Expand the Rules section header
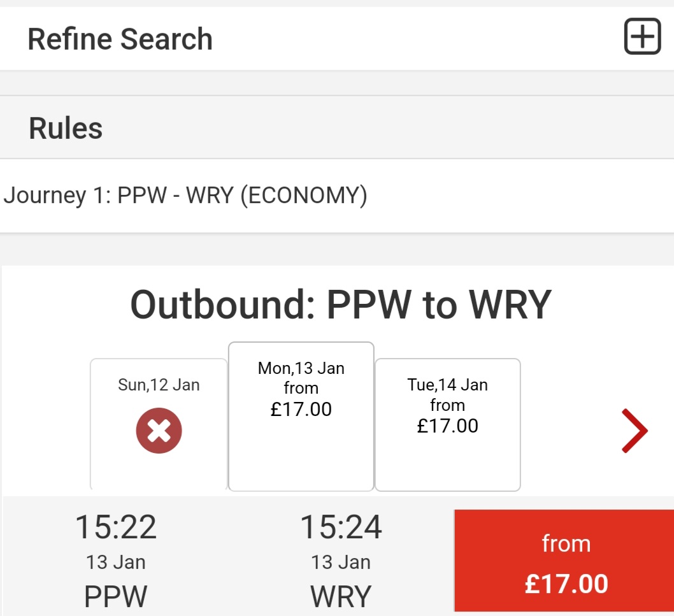 click(x=337, y=127)
